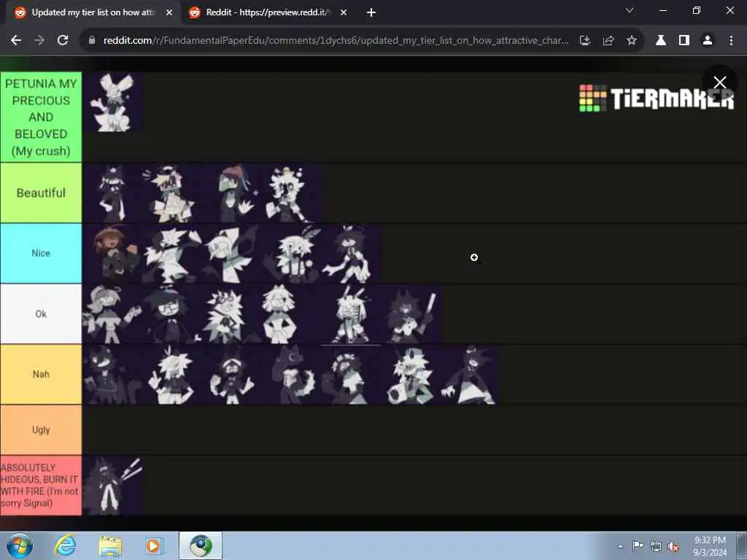The image size is (747, 560).
Task: Close the preview.redd.it tab
Action: (344, 12)
